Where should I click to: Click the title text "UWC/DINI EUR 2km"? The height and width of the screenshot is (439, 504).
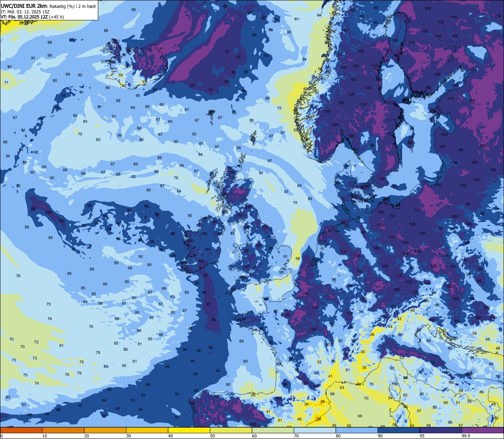click(x=24, y=6)
